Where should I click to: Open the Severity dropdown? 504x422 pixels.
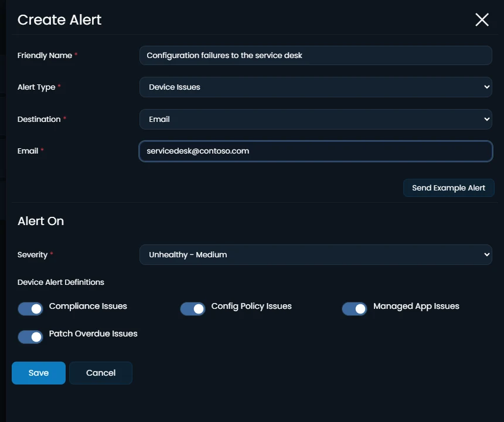pyautogui.click(x=316, y=254)
